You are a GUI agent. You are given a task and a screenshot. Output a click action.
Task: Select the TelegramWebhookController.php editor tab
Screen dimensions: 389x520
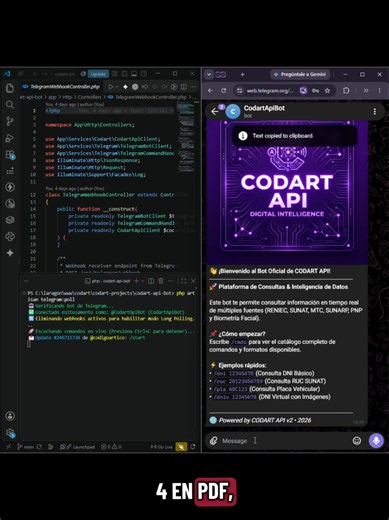(62, 87)
